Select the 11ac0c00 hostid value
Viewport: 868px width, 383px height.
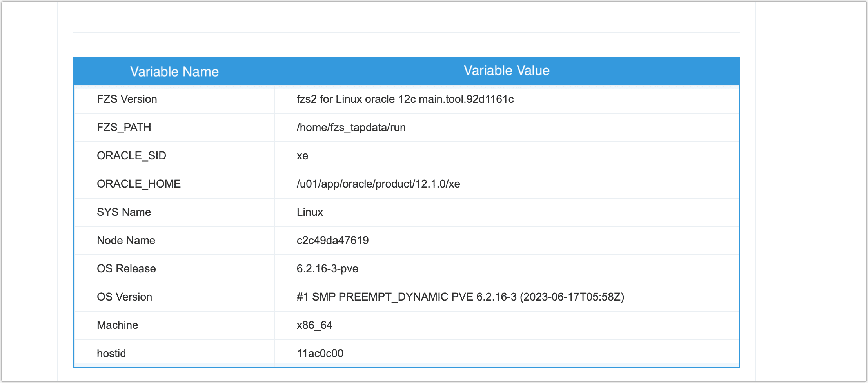pos(320,354)
